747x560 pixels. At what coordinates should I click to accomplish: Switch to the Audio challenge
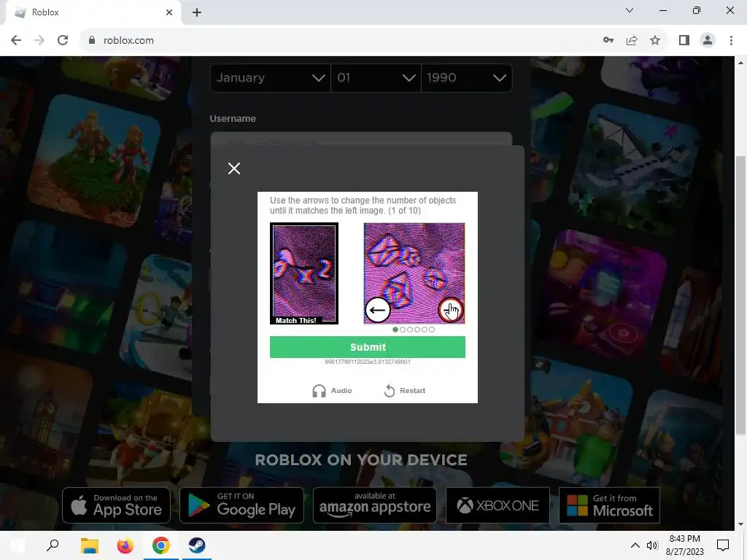pos(332,391)
